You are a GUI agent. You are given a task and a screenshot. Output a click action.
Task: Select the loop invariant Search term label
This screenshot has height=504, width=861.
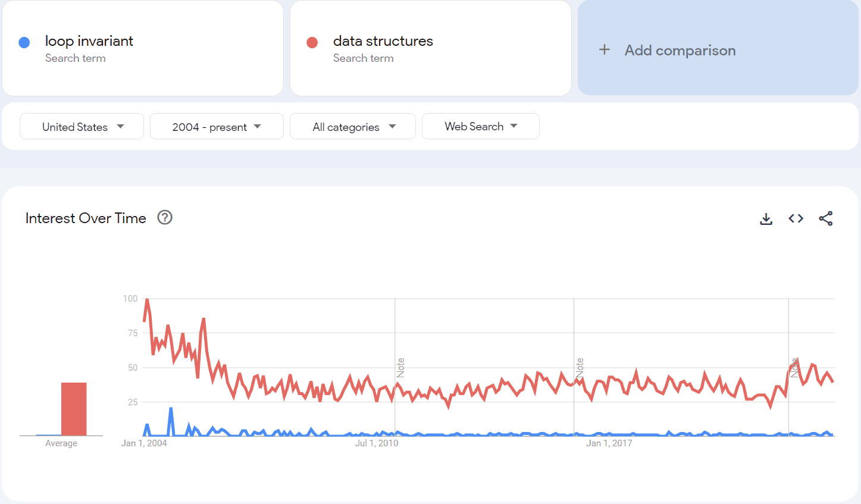pos(75,58)
